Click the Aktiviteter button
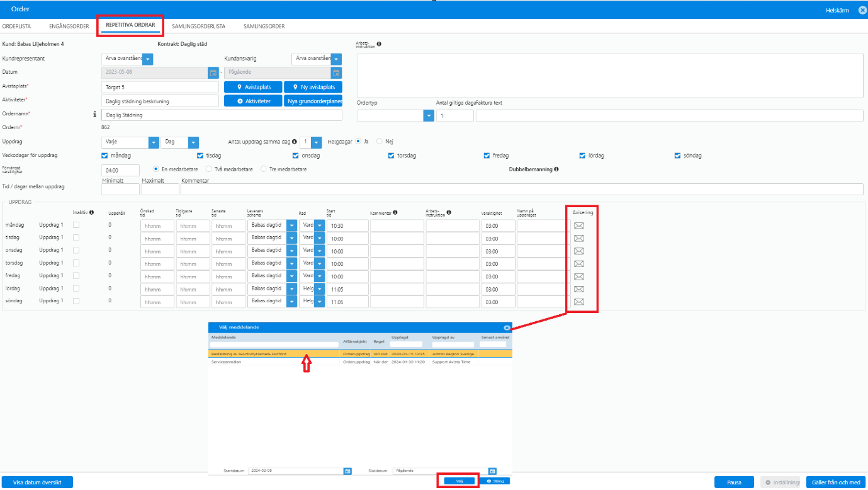The width and height of the screenshot is (868, 490). 252,101
